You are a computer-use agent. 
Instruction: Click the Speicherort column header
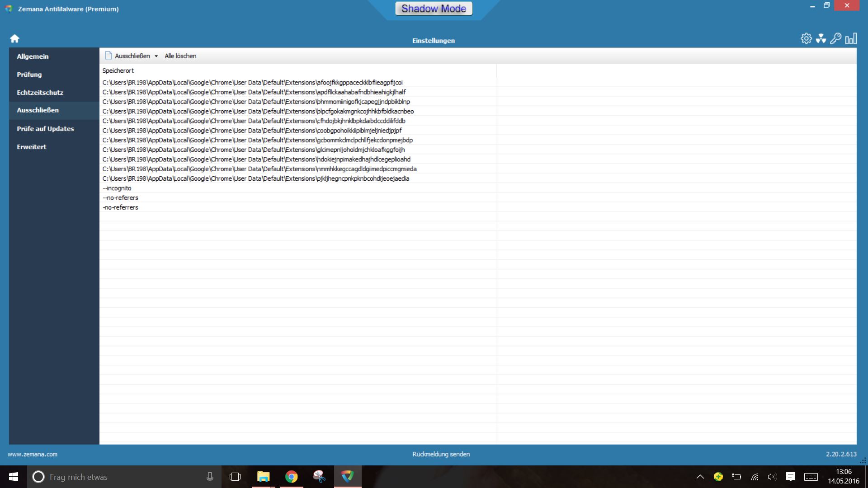(118, 70)
